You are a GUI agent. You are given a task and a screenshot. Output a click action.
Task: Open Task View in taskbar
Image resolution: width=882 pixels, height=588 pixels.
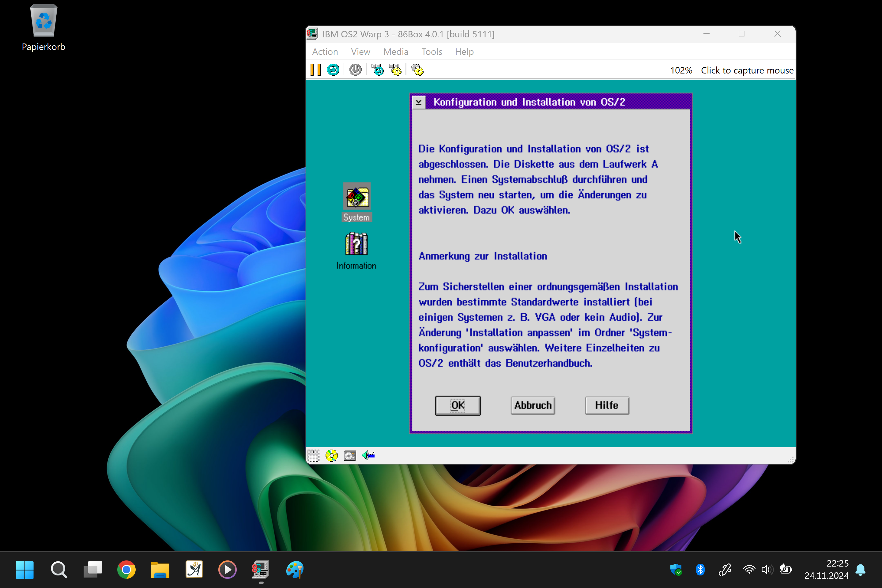92,570
